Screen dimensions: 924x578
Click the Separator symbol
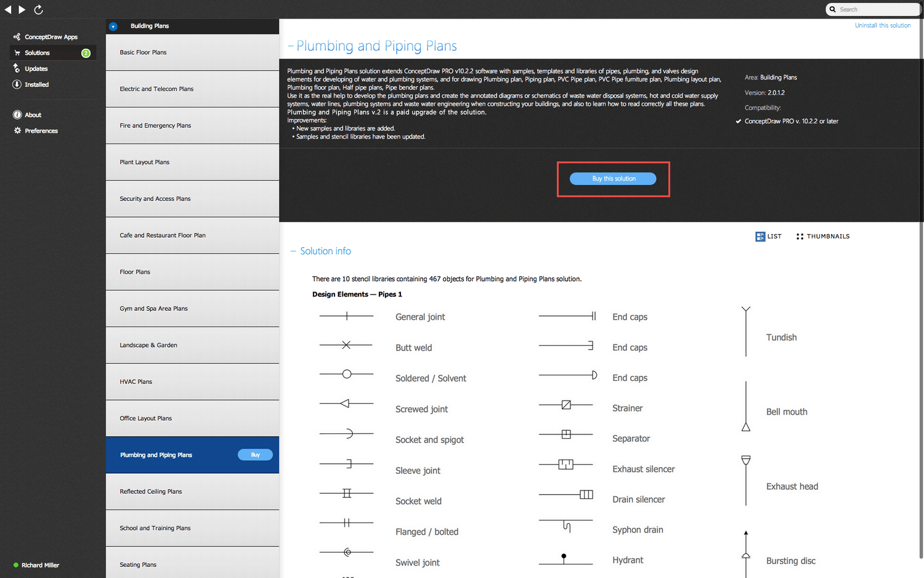tap(566, 434)
